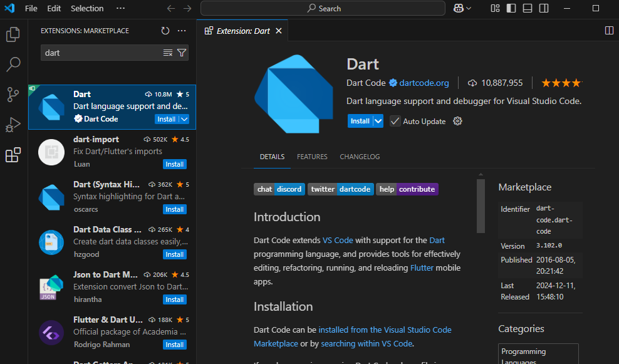Customize layout from title bar
Viewport: 619px width, 364px height.
point(495,8)
